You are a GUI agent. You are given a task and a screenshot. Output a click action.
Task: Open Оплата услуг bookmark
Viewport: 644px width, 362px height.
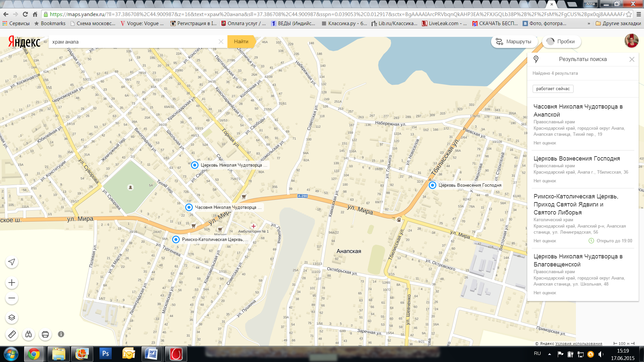click(x=244, y=23)
